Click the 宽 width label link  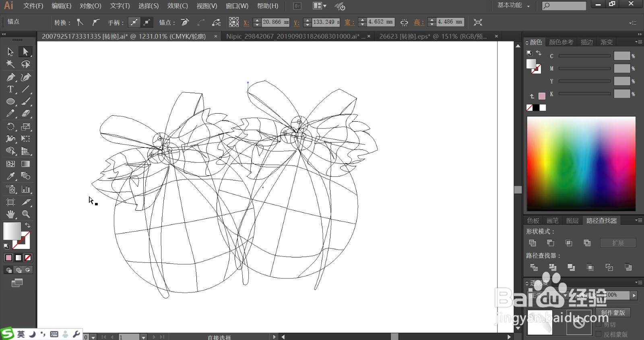349,23
